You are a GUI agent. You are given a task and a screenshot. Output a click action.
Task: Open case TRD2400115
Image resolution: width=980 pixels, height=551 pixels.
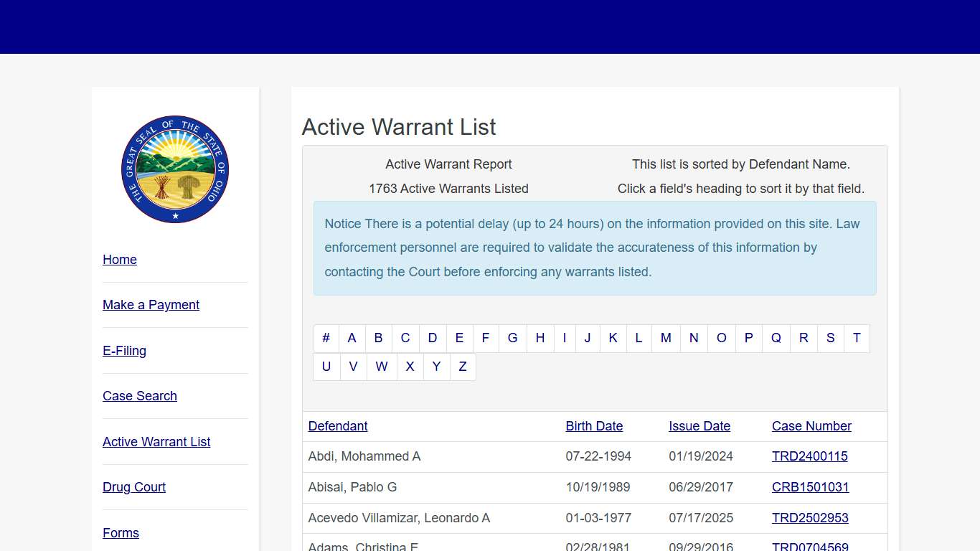tap(810, 456)
